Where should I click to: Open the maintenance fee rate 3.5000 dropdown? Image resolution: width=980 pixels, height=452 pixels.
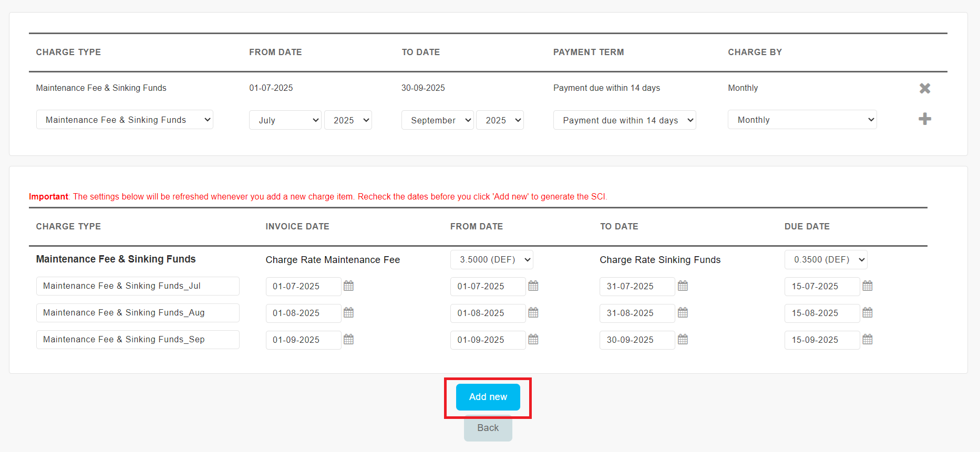491,259
